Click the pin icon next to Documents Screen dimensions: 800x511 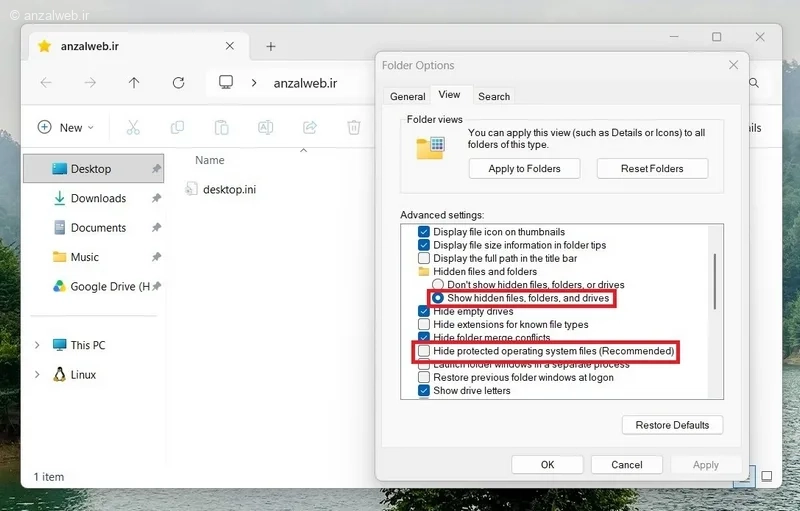click(x=156, y=227)
